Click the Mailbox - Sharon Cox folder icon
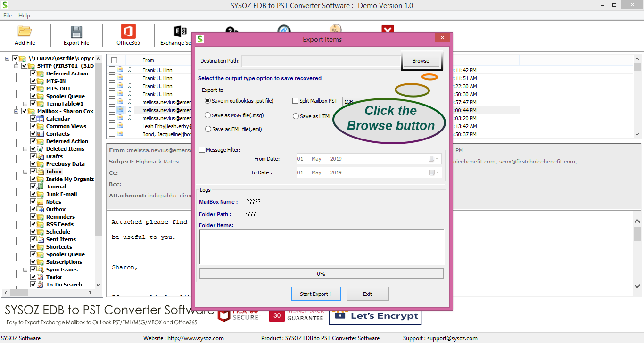The image size is (644, 343). click(32, 111)
